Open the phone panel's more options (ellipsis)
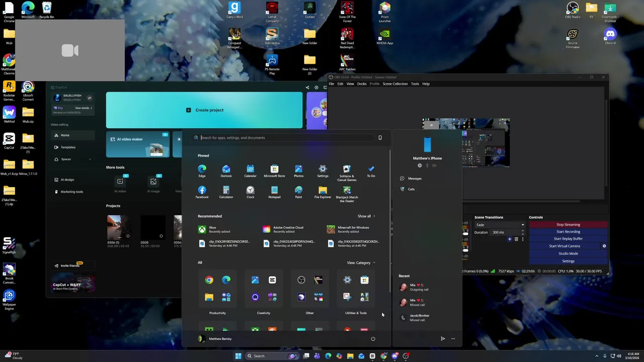This screenshot has height=362, width=644. 453,339
